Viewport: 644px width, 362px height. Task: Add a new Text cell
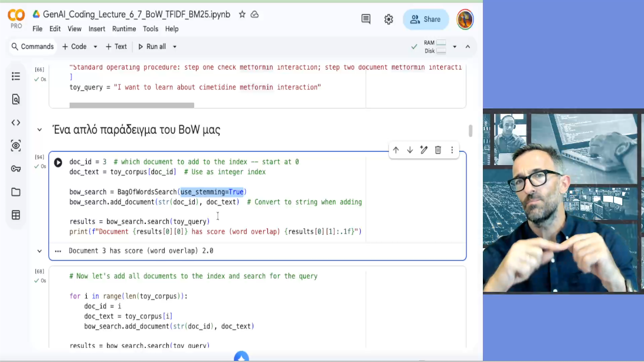tap(116, 47)
